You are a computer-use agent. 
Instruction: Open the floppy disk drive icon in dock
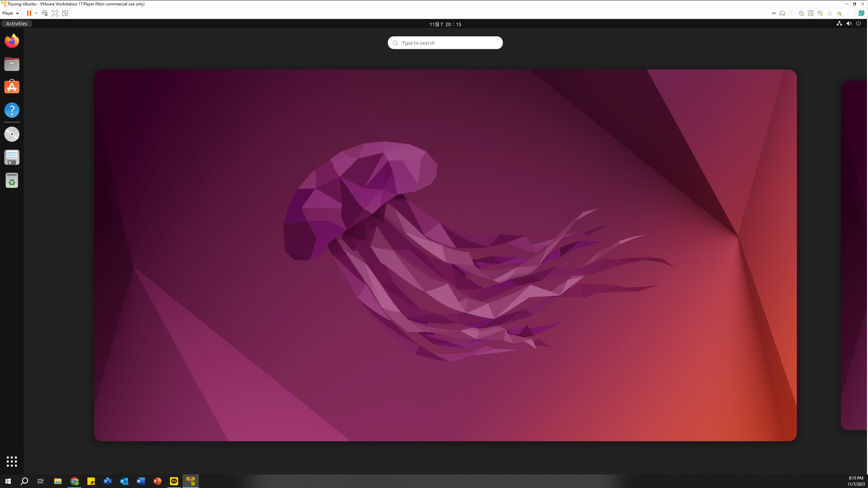pos(12,157)
